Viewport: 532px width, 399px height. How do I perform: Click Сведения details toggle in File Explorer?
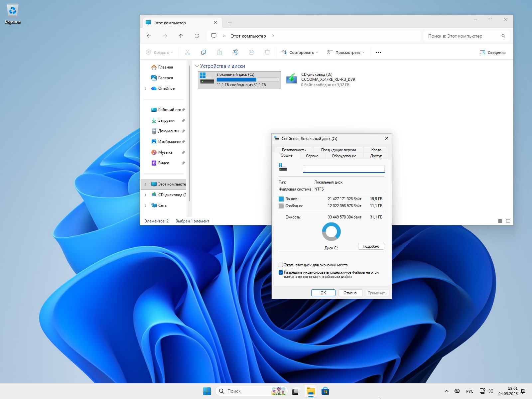tap(493, 52)
